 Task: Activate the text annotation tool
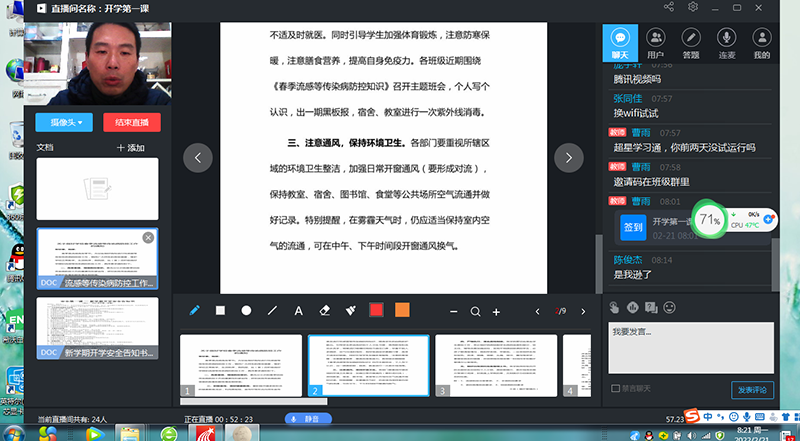(x=298, y=311)
